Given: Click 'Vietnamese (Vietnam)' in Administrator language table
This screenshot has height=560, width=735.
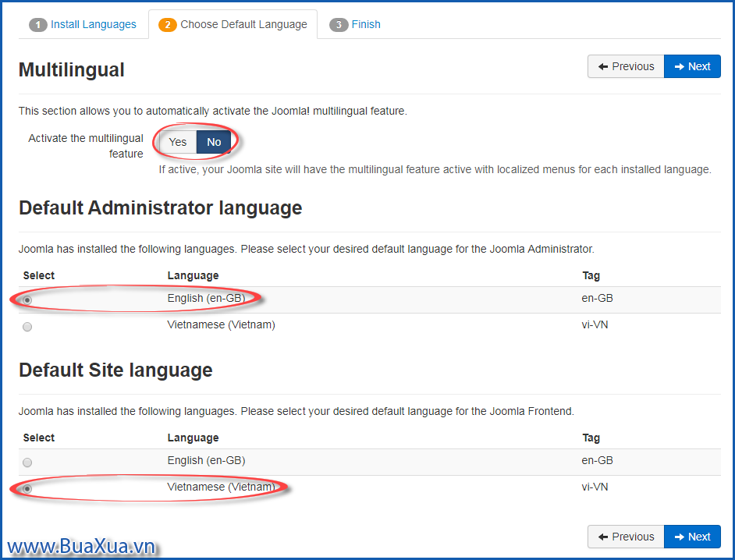Looking at the screenshot, I should 222,324.
